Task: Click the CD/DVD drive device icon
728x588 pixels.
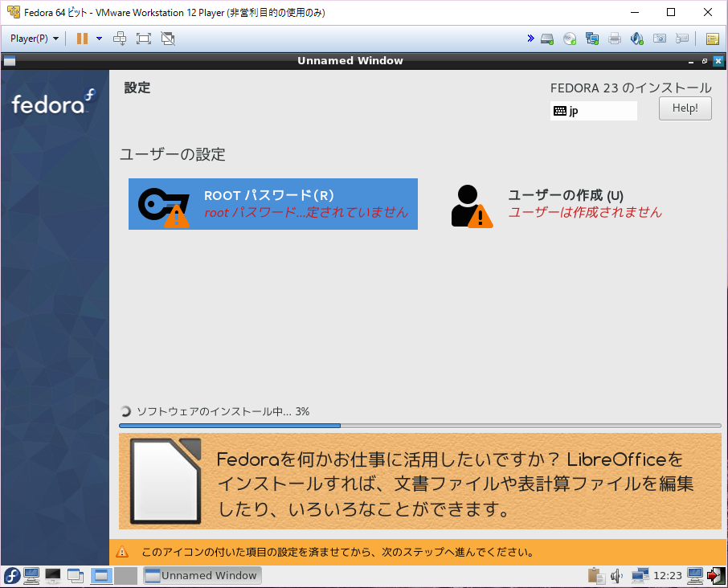Action: tap(570, 39)
